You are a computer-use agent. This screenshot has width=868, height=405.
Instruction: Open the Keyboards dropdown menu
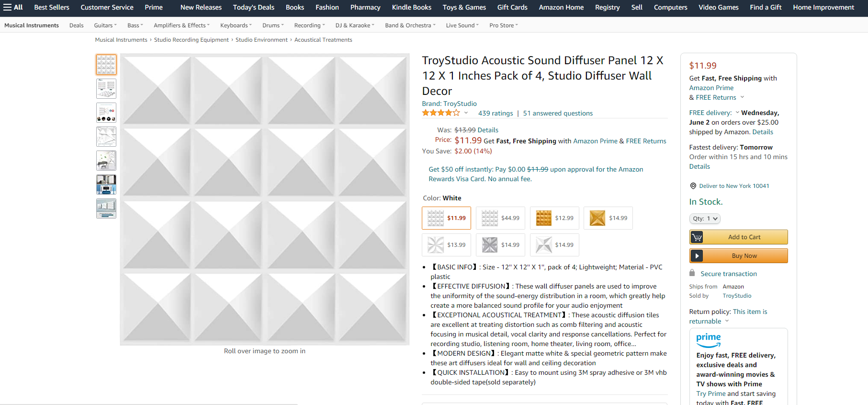point(236,25)
